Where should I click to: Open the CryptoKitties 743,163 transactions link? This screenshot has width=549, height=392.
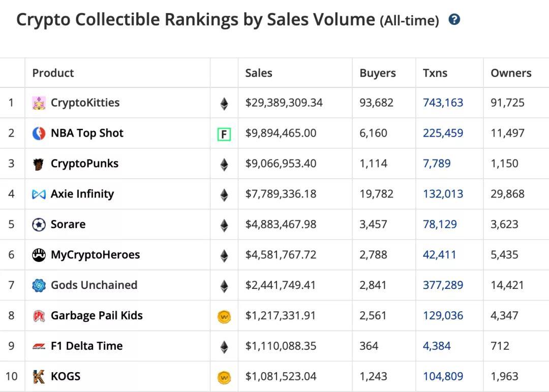point(443,103)
